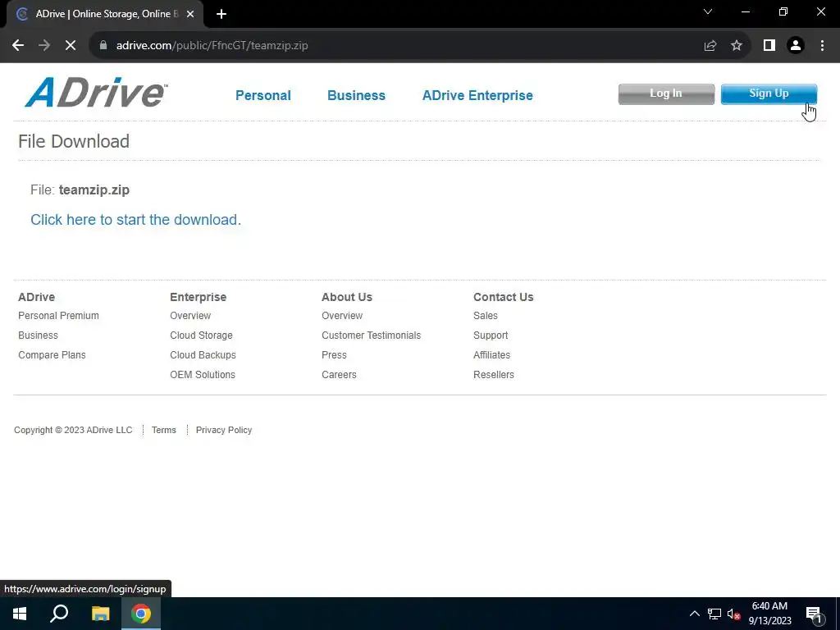
Task: Show hidden system tray icons
Action: [694, 614]
